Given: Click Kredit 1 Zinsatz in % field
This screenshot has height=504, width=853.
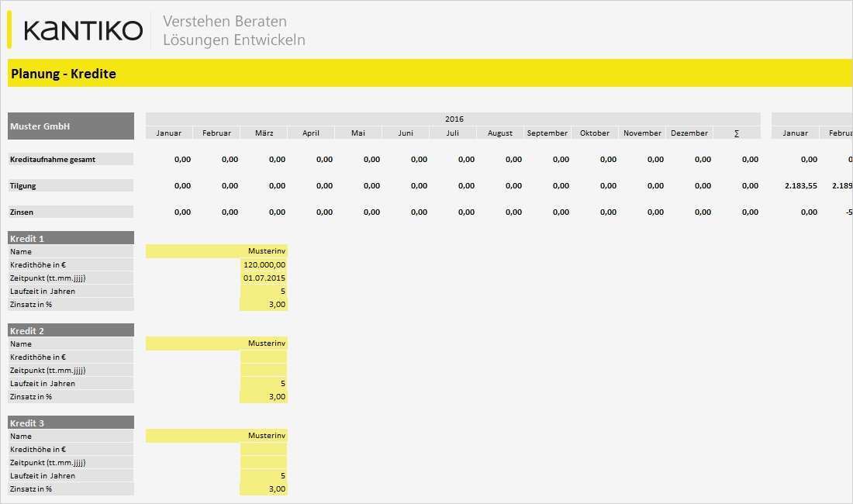Looking at the screenshot, I should [x=264, y=305].
